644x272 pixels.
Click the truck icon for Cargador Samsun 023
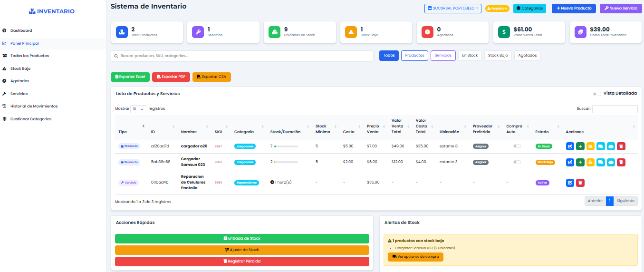[601, 162]
